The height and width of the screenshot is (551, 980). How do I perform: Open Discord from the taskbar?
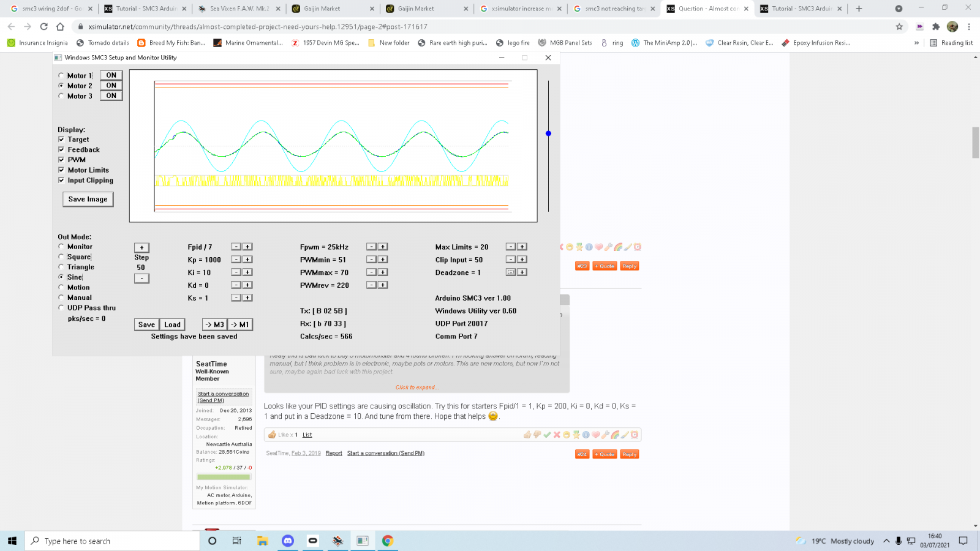click(288, 541)
